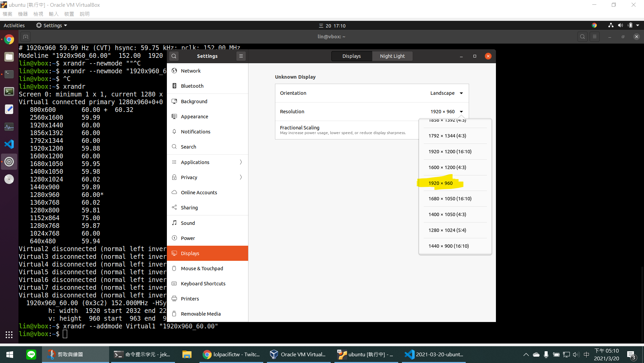Open LINE from the Windows taskbar
644x363 pixels.
31,354
